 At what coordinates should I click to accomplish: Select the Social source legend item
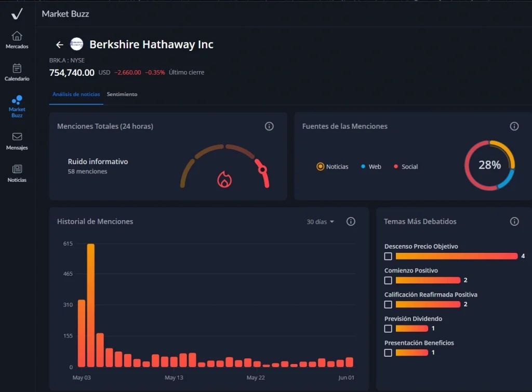point(405,167)
